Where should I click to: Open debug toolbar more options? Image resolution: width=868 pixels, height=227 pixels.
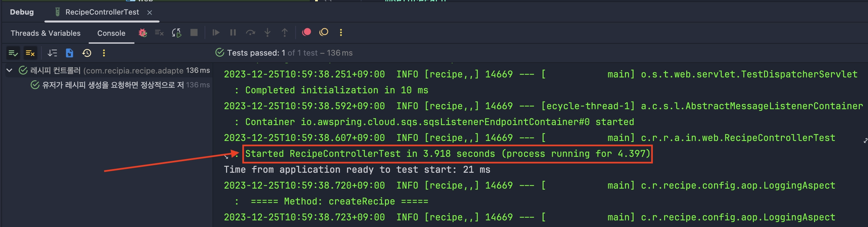point(341,33)
